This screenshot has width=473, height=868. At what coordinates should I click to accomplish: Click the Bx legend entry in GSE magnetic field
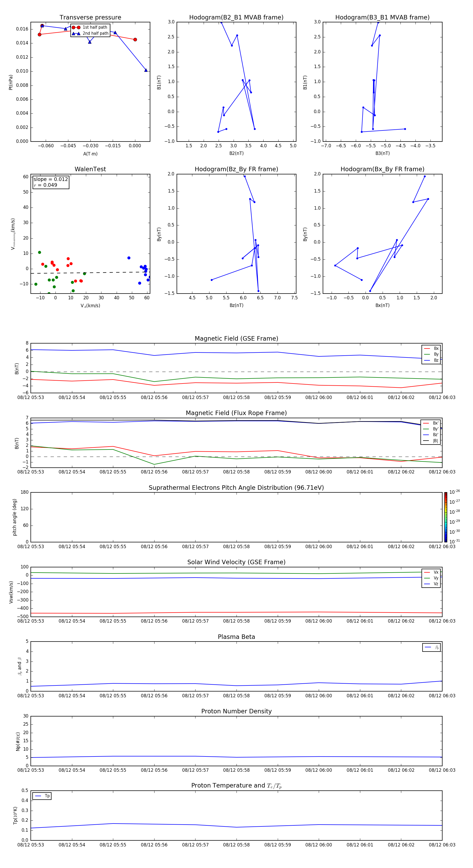click(431, 349)
